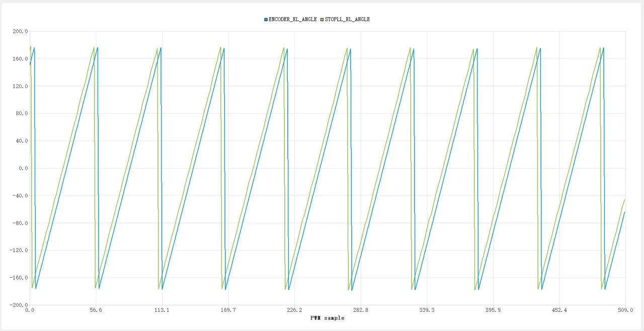Screen dimensions: 644x331
Task: Toggle the STOPLL_EL_ANGLE series legend label
Action: [347, 19]
